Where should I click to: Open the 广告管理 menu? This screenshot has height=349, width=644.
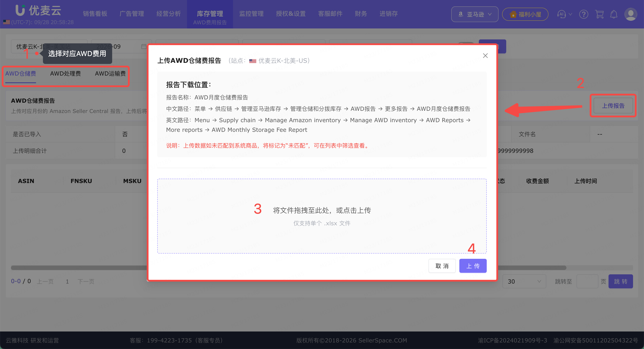132,14
